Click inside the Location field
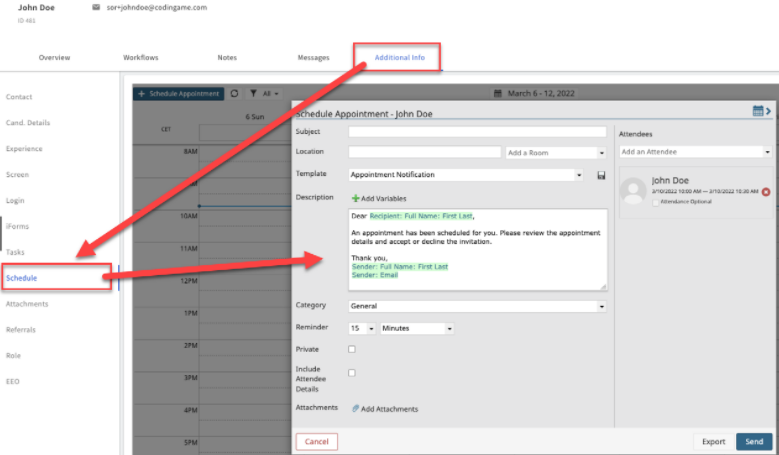779x455 pixels. tap(424, 152)
